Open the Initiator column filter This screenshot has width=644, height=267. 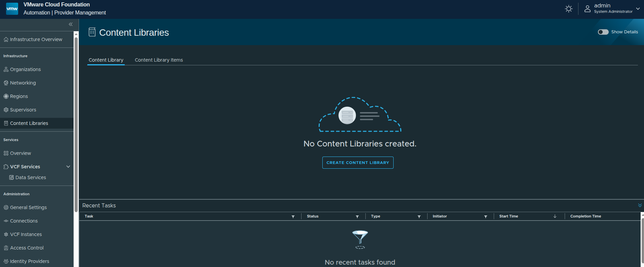coord(486,216)
